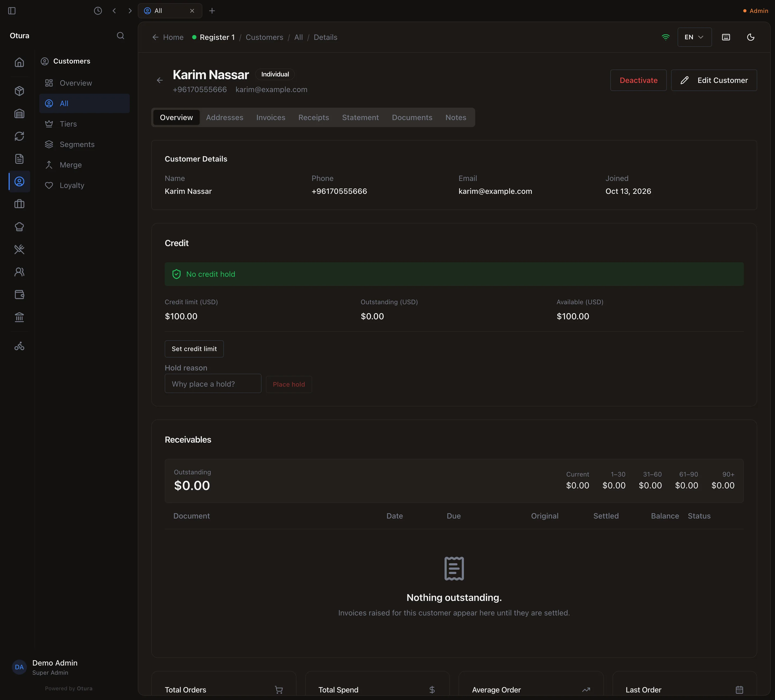This screenshot has height=700, width=775.
Task: Open the warehouse inventory icon in rail
Action: coord(19,113)
